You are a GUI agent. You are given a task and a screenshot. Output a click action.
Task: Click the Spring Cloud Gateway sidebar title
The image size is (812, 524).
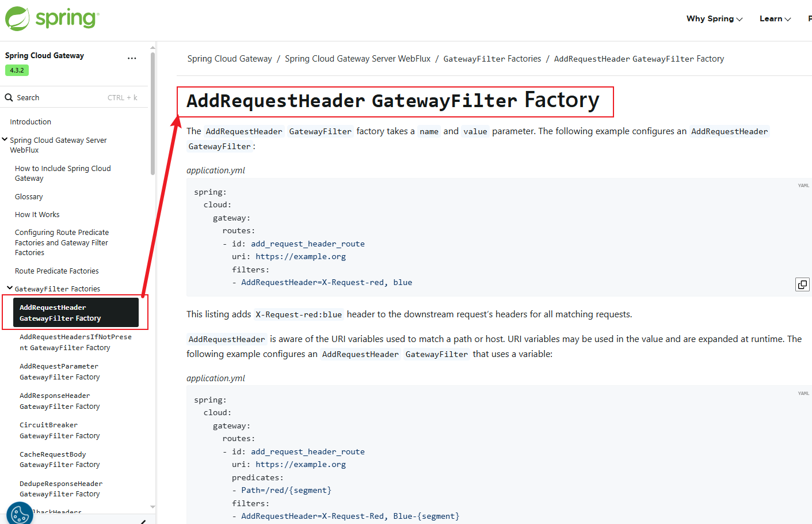tap(44, 55)
